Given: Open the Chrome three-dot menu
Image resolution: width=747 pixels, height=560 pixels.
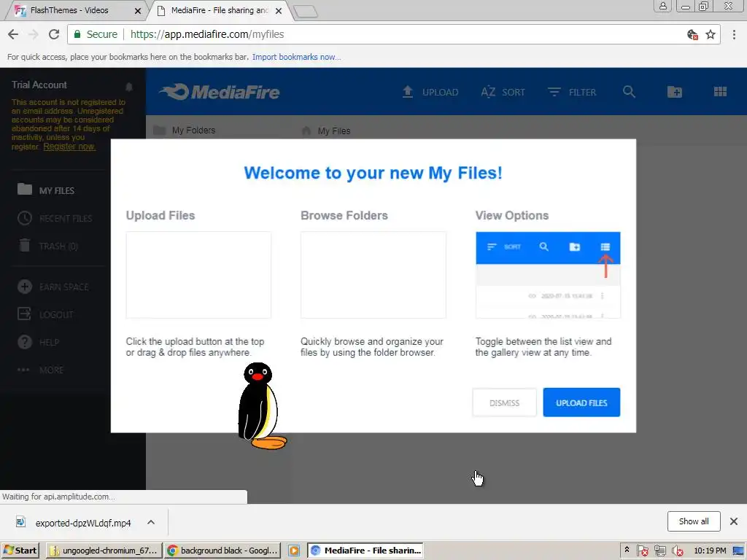Looking at the screenshot, I should (x=734, y=34).
